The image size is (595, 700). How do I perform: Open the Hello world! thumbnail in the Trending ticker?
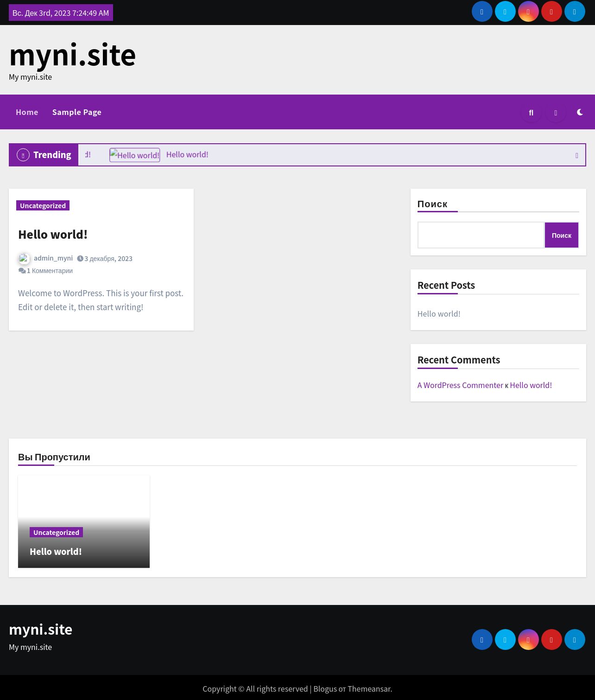click(135, 155)
